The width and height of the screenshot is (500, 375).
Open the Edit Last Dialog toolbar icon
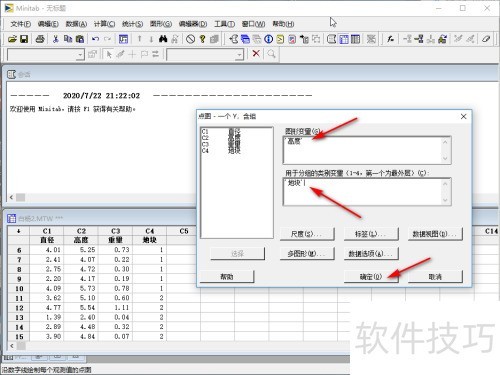123,39
